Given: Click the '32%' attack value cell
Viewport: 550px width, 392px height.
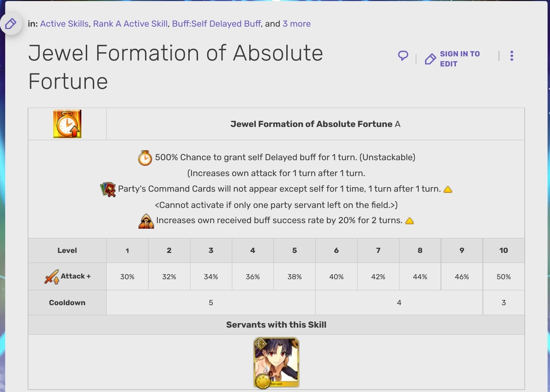Looking at the screenshot, I should click(169, 277).
